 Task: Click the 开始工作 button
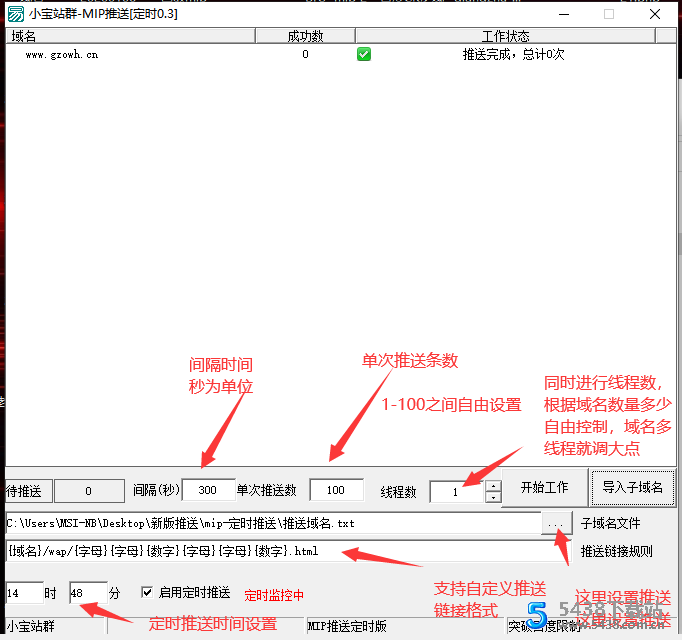pos(545,487)
